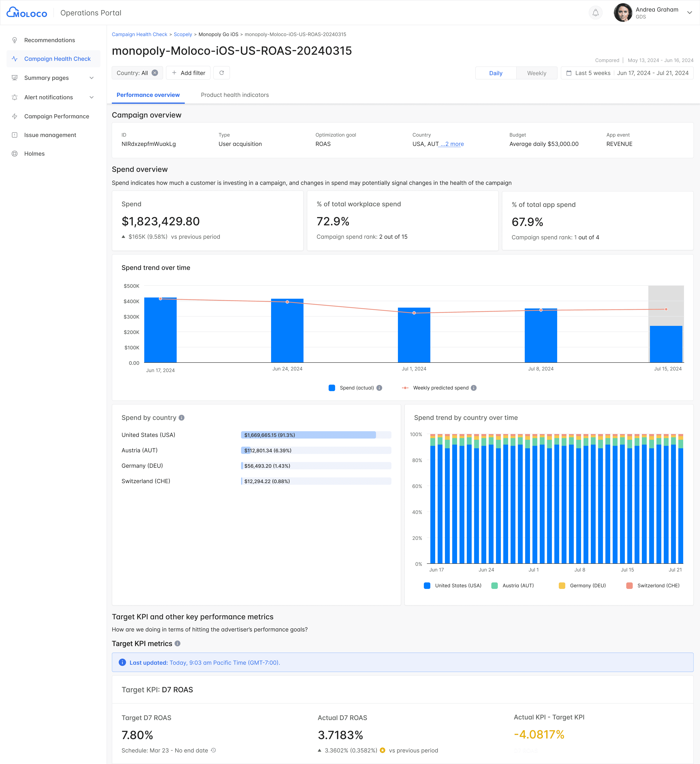The height and width of the screenshot is (764, 700).
Task: Click the Scopely breadcrumb link
Action: (x=183, y=34)
